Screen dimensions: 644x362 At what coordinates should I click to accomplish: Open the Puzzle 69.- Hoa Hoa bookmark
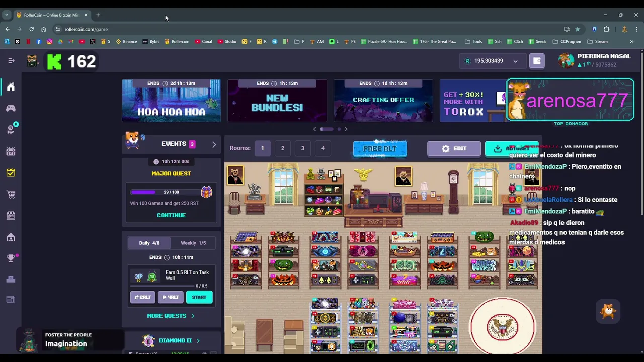pos(384,42)
